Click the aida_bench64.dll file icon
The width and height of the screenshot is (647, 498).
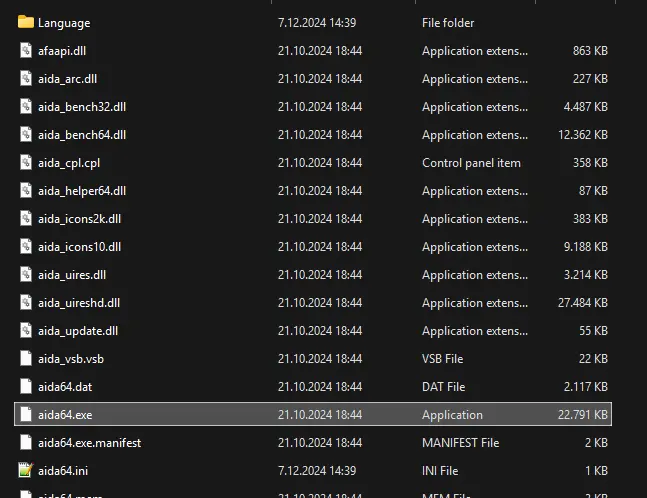pyautogui.click(x=26, y=135)
